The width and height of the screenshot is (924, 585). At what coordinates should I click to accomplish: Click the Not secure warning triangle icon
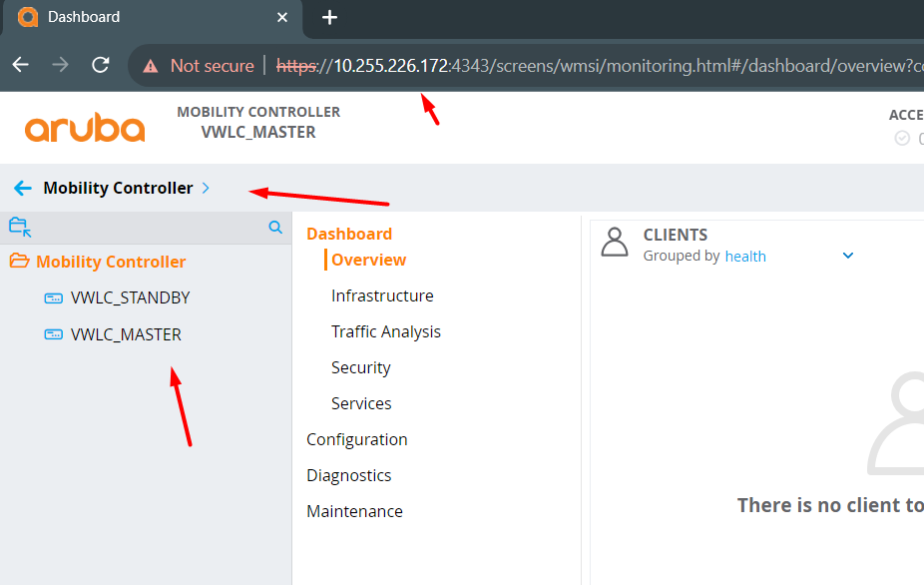151,66
